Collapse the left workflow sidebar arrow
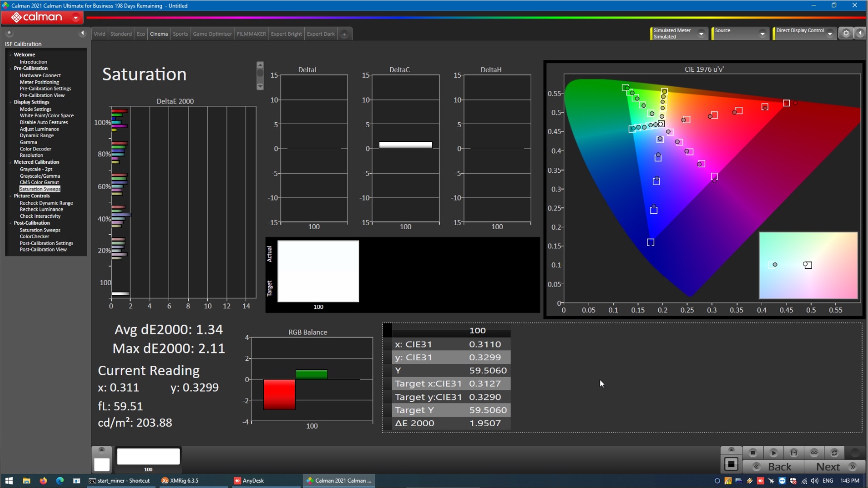868x488 pixels. click(83, 33)
